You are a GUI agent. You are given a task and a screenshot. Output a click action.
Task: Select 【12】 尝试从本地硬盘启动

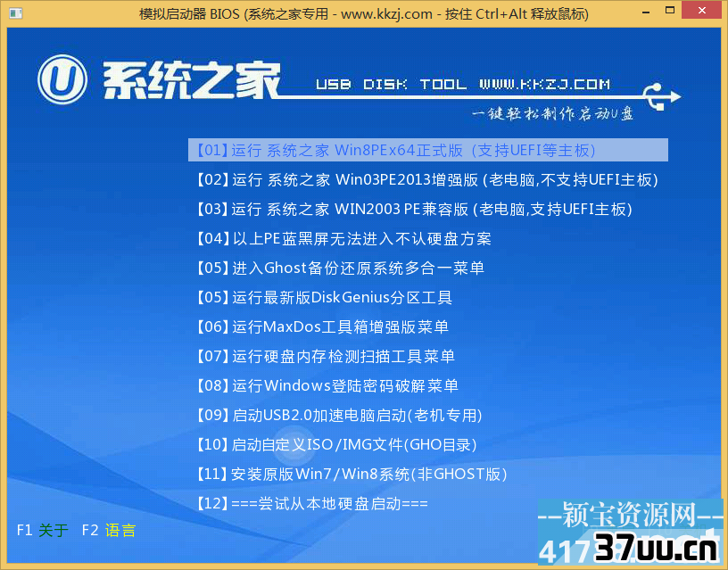(312, 503)
